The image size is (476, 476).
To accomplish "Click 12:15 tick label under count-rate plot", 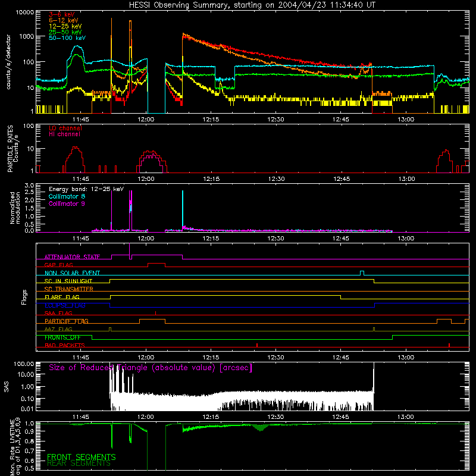I will [211, 120].
